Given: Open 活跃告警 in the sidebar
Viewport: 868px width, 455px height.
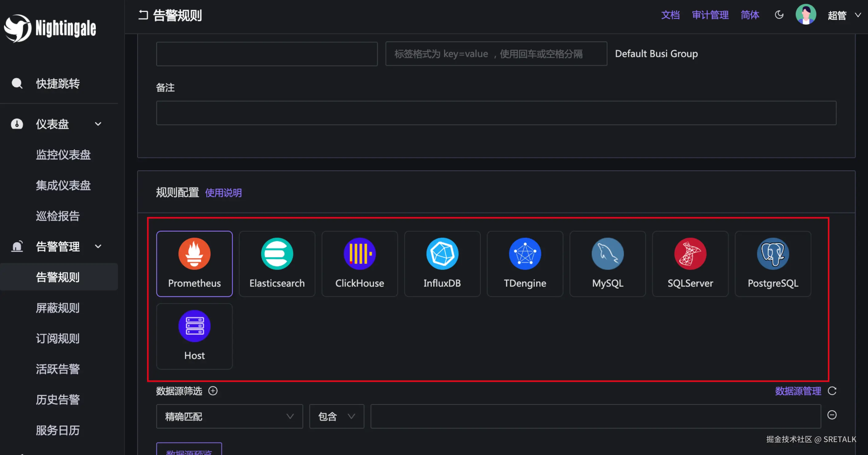Looking at the screenshot, I should (x=58, y=369).
